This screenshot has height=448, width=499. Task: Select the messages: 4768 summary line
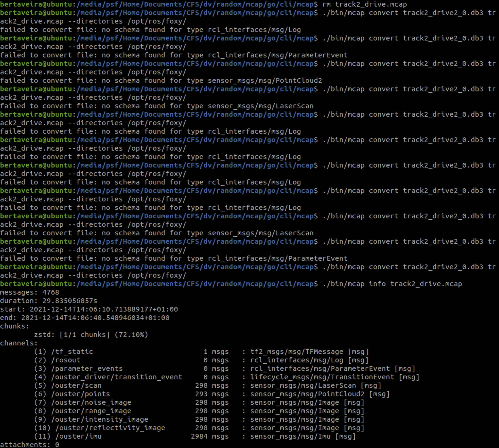click(30, 292)
